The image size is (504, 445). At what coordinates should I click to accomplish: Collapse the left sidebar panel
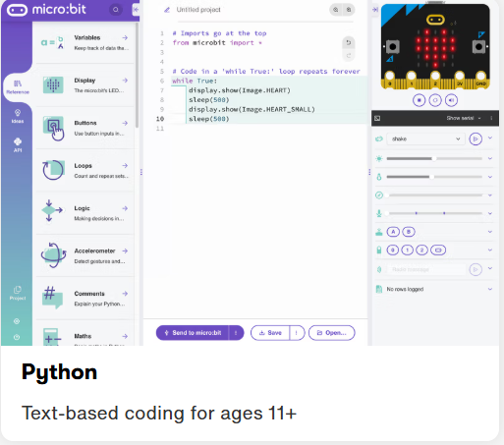136,10
